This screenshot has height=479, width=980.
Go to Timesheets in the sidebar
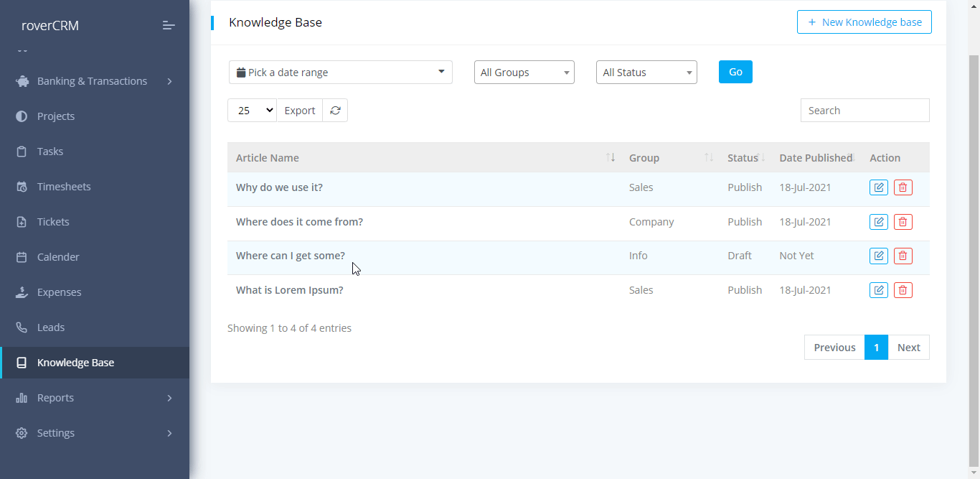(64, 187)
